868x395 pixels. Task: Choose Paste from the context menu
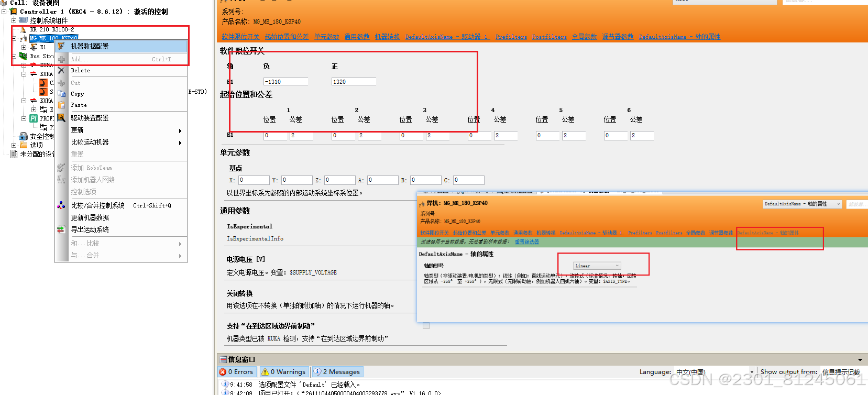(121, 105)
